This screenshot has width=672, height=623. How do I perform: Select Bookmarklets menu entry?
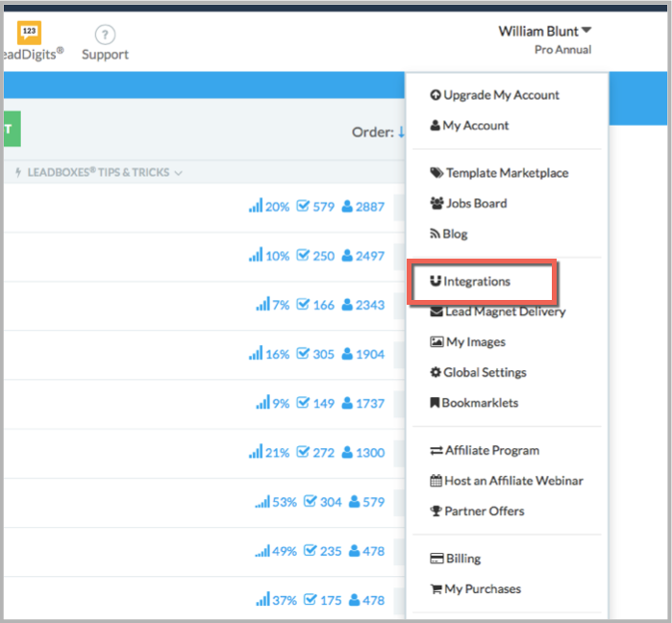click(474, 403)
